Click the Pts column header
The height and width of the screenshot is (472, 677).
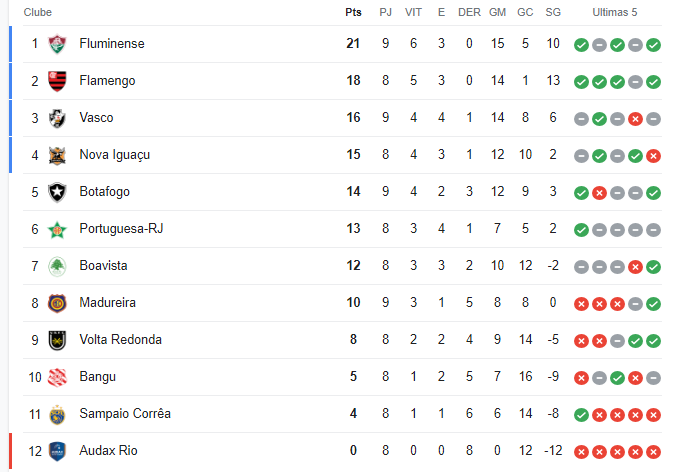coord(353,13)
